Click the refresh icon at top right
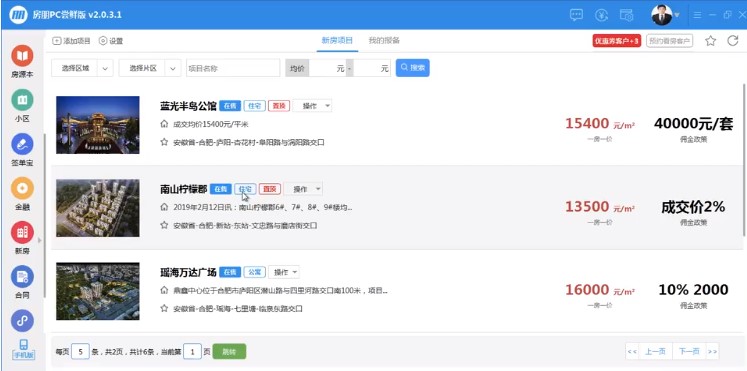 (x=733, y=40)
